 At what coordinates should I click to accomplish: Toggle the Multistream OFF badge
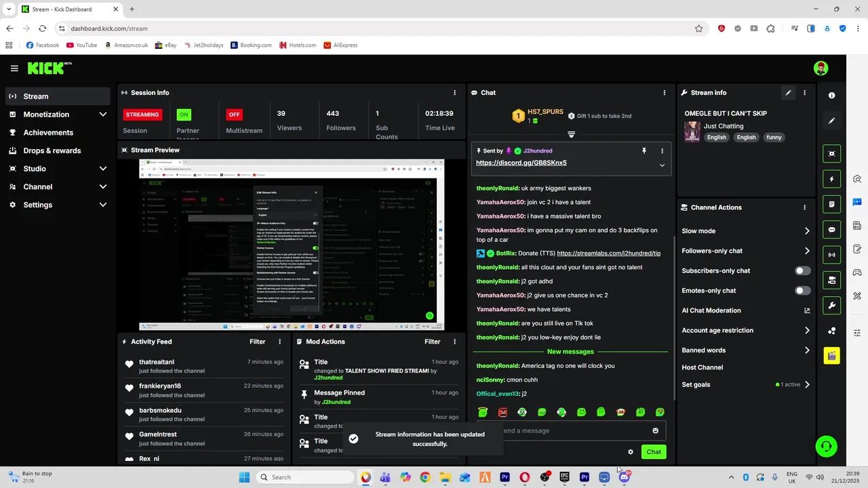[x=234, y=115]
